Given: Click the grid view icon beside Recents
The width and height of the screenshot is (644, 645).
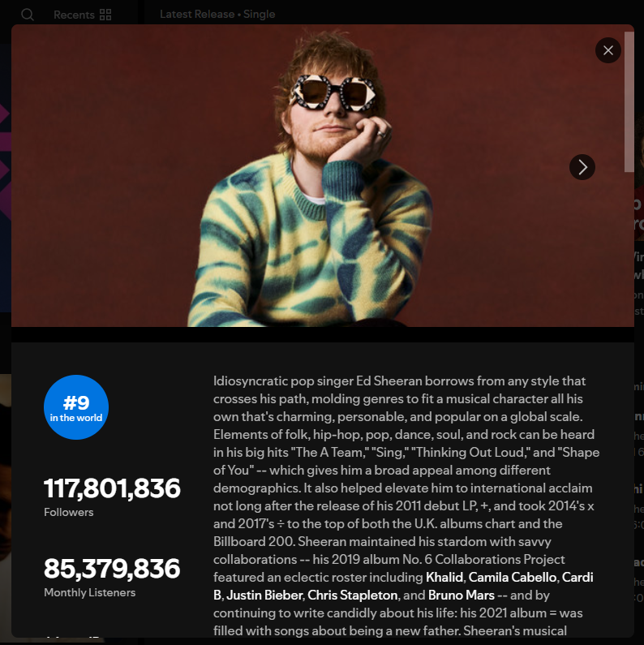Looking at the screenshot, I should tap(105, 15).
